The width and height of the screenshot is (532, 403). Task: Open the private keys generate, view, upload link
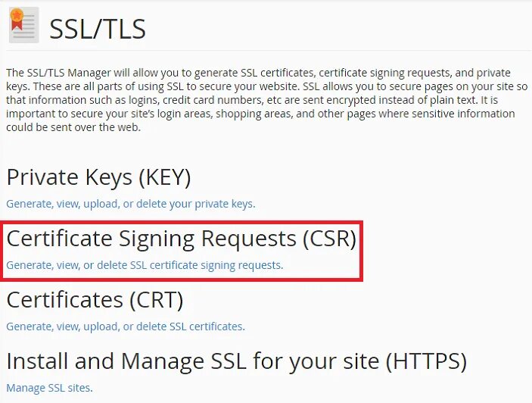[131, 204]
